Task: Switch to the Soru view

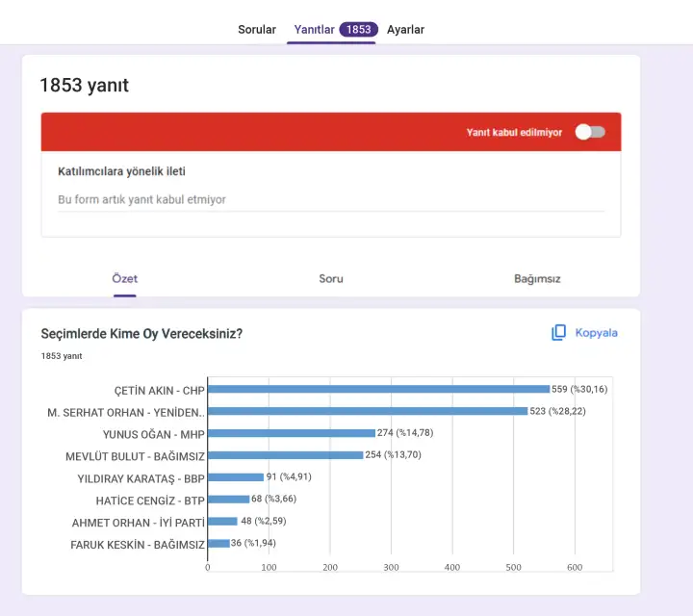Action: click(331, 279)
